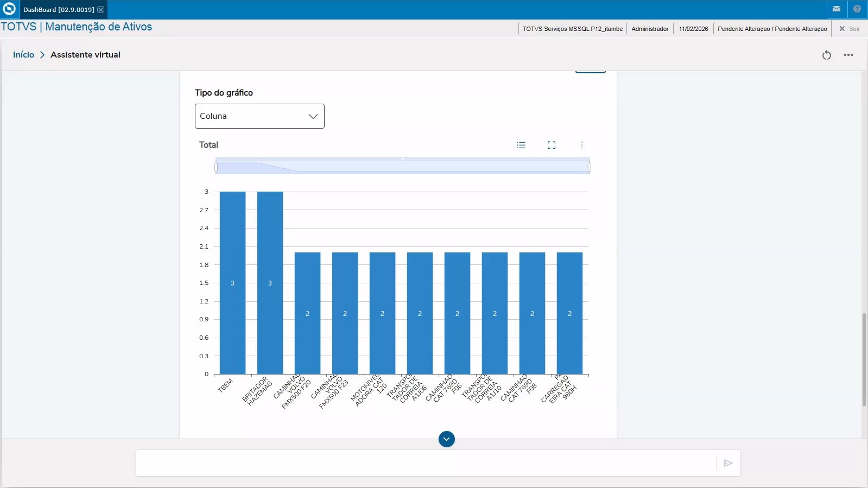This screenshot has width=868, height=488.
Task: Click the Sair logout button
Action: click(x=850, y=29)
